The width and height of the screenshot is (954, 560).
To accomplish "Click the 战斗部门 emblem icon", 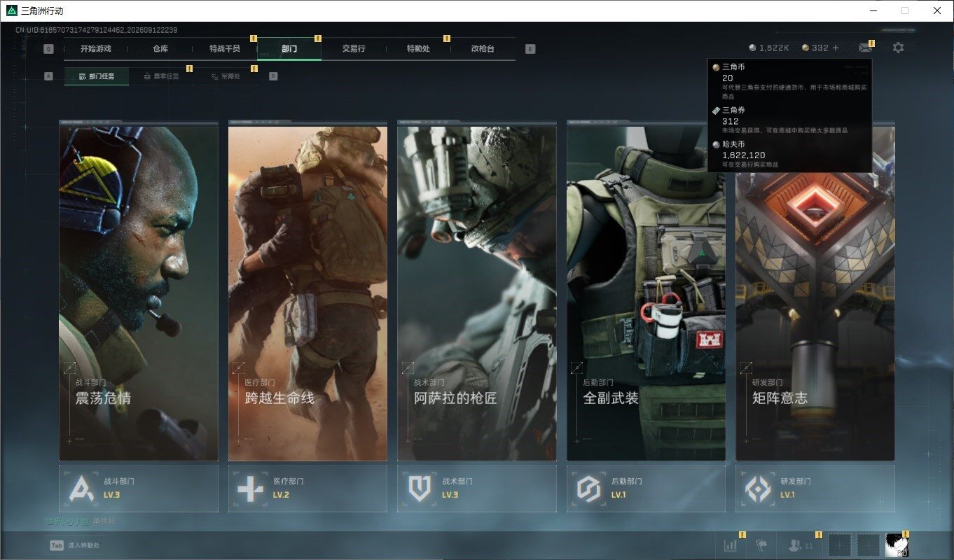I will click(x=81, y=488).
